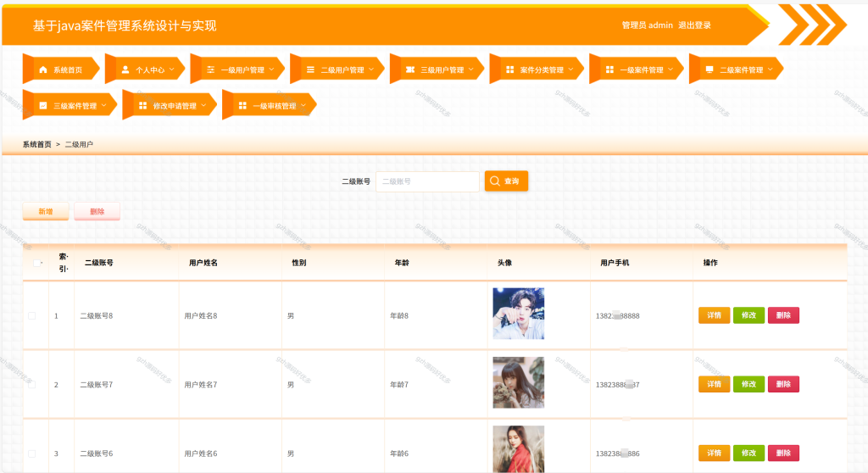Click the grid icon in 一级审核管理

242,105
